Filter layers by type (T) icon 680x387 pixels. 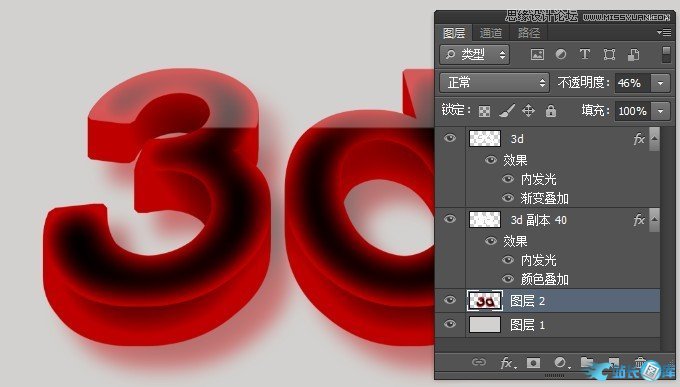[585, 55]
